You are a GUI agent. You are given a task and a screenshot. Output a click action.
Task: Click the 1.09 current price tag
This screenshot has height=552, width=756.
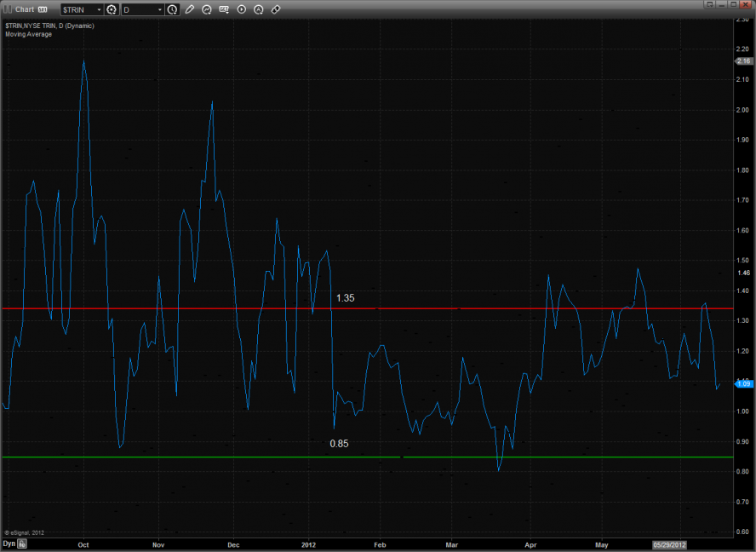point(743,383)
